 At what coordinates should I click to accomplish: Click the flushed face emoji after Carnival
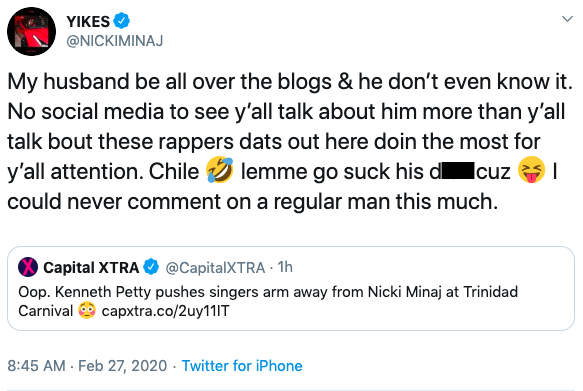point(87,311)
